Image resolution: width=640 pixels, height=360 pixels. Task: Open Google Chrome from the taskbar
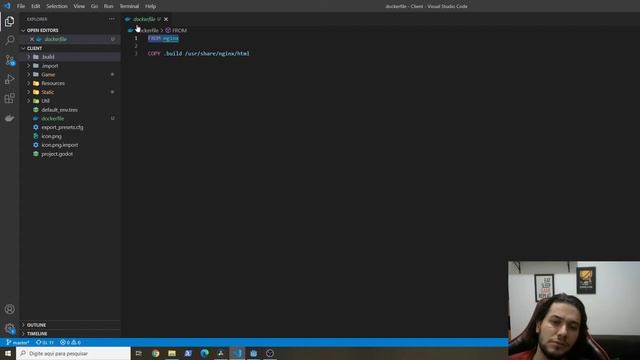coord(156,353)
